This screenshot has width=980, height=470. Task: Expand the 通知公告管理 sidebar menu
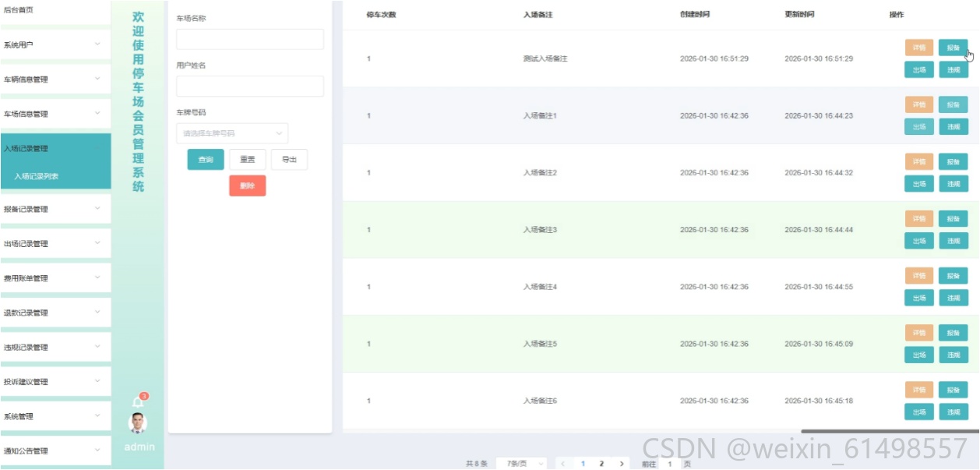55,451
